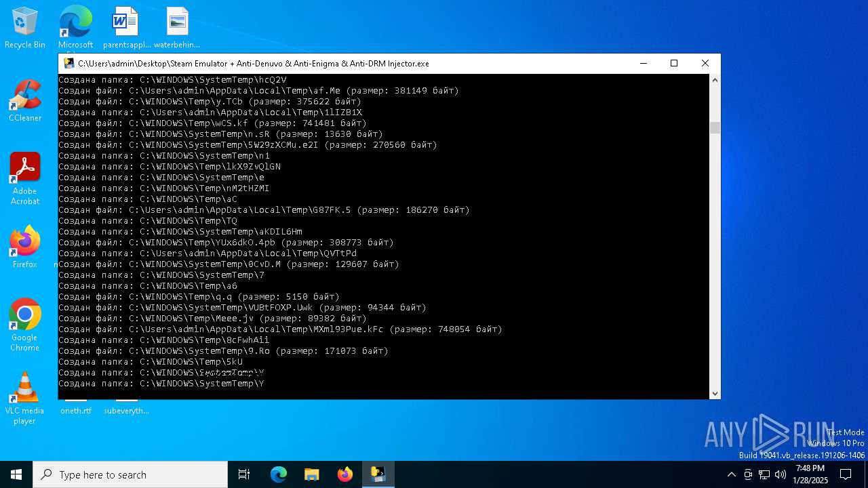Launch Firefox from the desktop
This screenshot has width=868, height=488.
[x=25, y=248]
